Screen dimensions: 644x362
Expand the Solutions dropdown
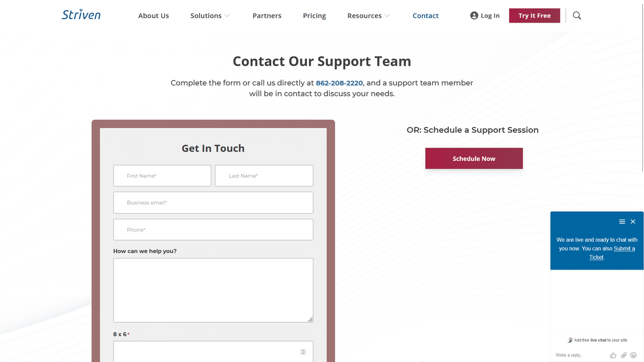(210, 16)
